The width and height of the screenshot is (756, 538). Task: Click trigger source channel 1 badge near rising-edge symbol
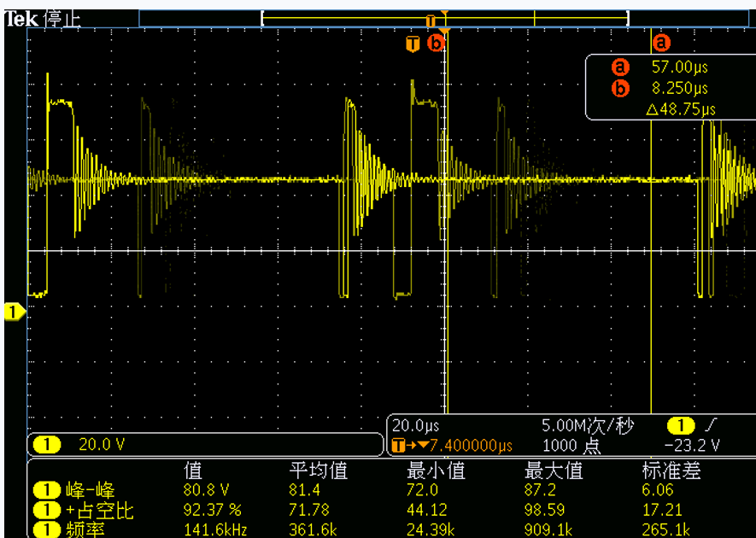[x=680, y=425]
